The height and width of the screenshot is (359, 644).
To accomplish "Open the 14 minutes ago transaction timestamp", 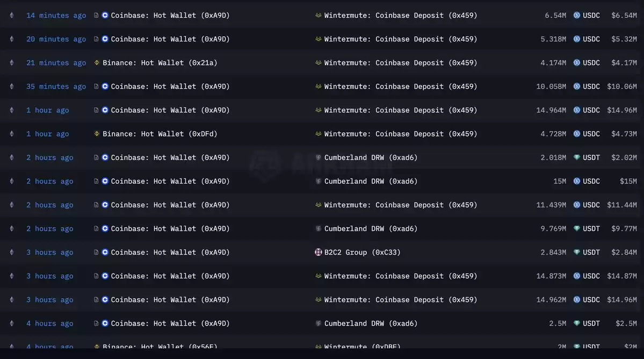I will click(56, 15).
